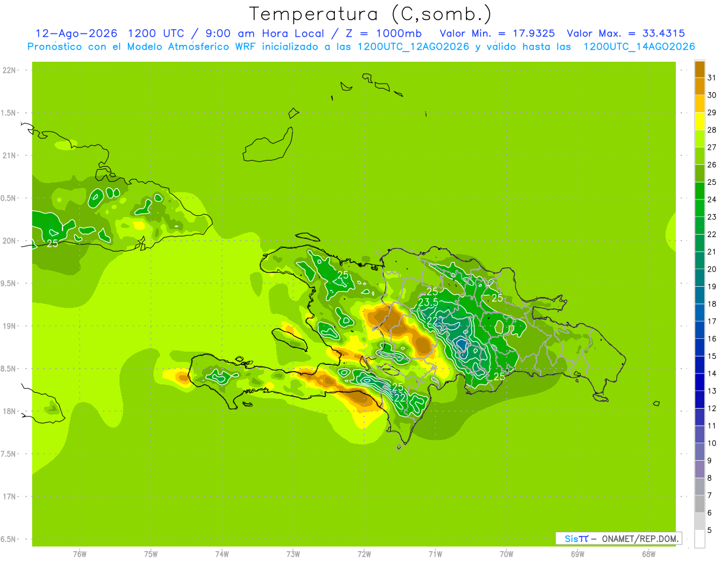Click the bright green swatch between legend values 23 and 24
Image resolution: width=728 pixels, height=562 pixels.
pos(699,208)
